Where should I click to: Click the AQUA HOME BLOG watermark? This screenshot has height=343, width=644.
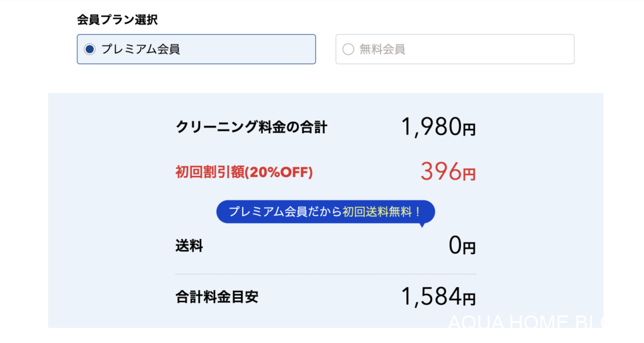525,324
